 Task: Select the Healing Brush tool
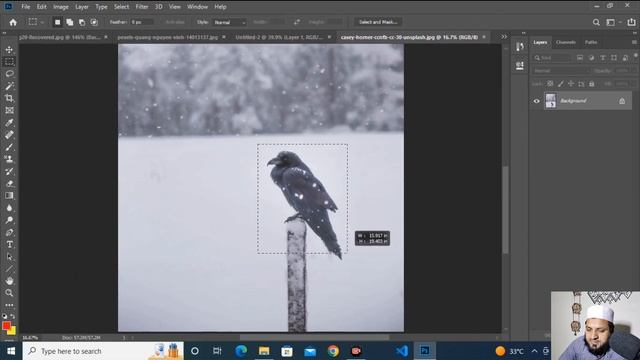(x=9, y=135)
